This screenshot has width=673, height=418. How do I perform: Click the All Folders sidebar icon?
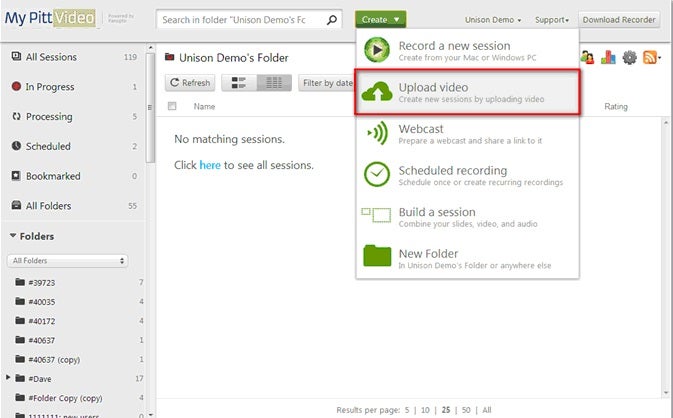click(x=16, y=205)
